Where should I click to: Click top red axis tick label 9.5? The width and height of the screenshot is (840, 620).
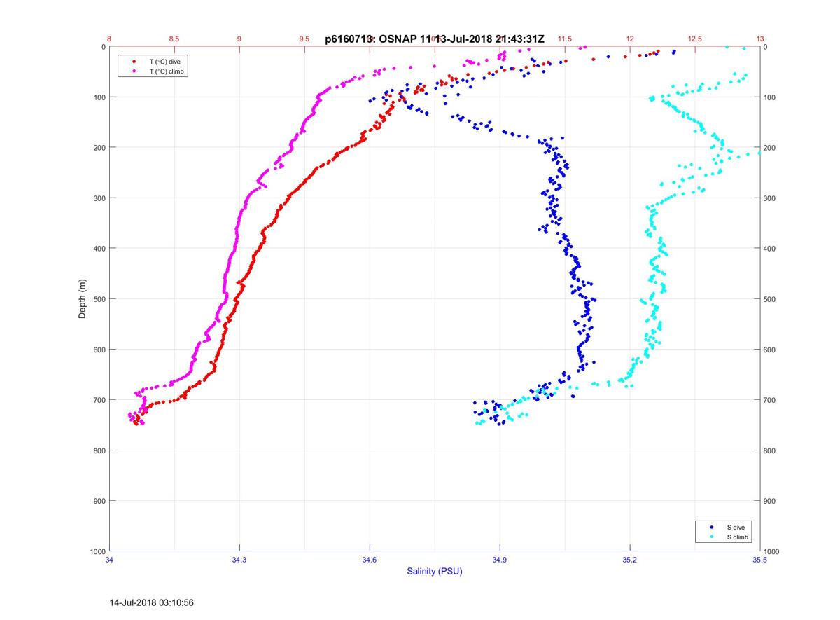pyautogui.click(x=304, y=39)
